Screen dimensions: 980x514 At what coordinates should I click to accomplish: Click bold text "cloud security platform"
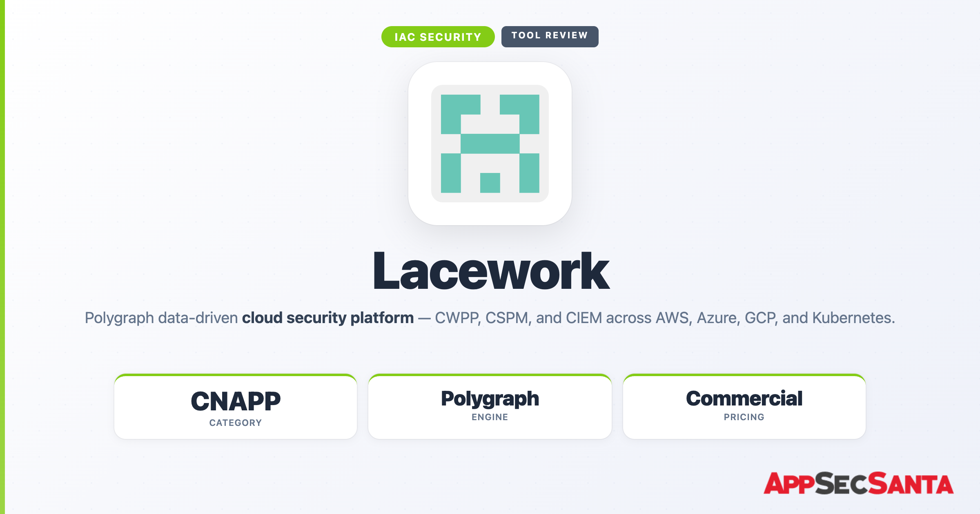coord(328,318)
